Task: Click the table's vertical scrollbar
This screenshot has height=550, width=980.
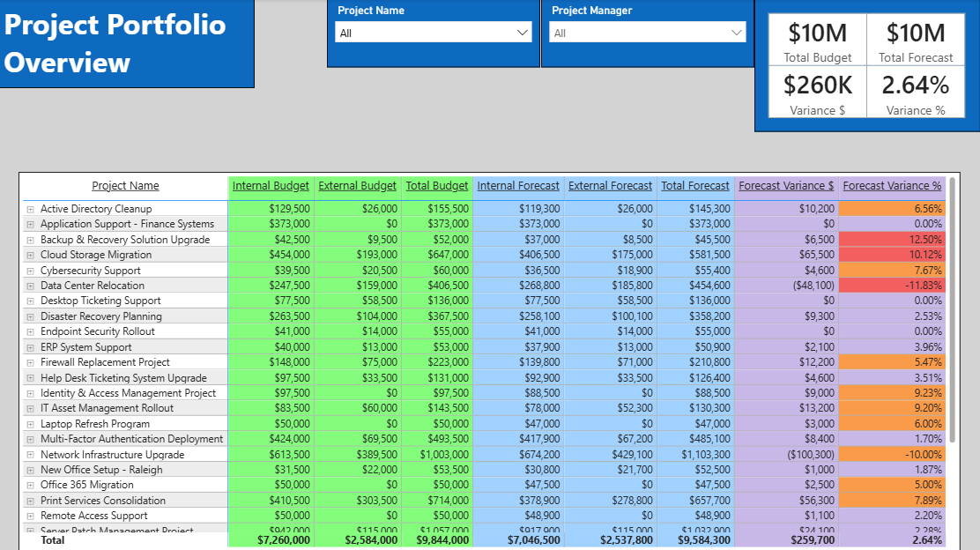Action: [952, 309]
